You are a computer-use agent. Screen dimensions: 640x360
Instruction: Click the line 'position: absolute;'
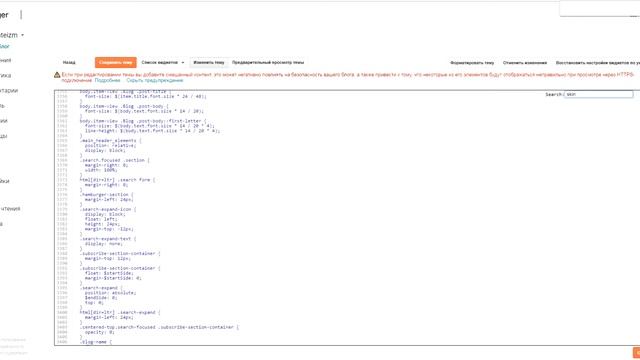tap(111, 293)
